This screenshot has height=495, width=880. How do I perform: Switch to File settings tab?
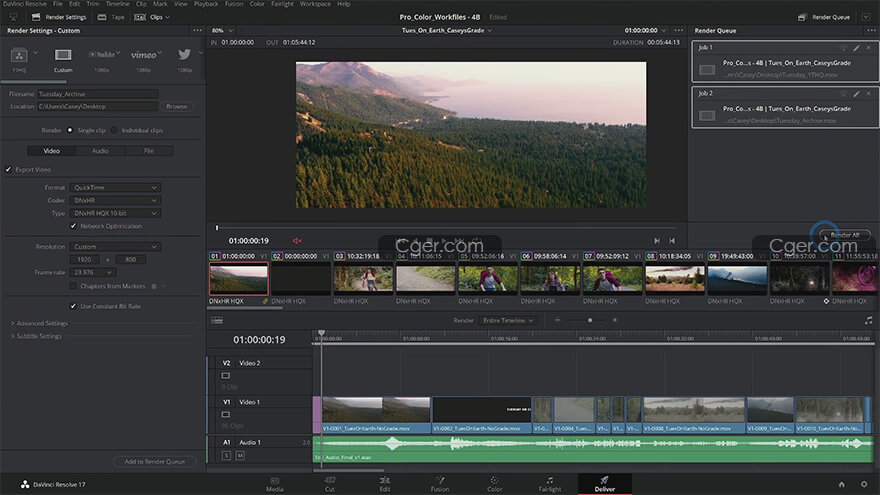(x=149, y=151)
